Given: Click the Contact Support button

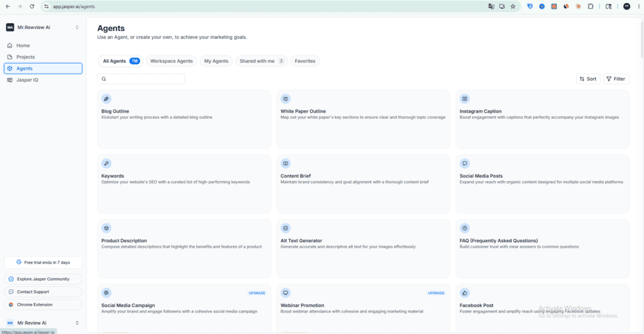Looking at the screenshot, I should pyautogui.click(x=43, y=292).
